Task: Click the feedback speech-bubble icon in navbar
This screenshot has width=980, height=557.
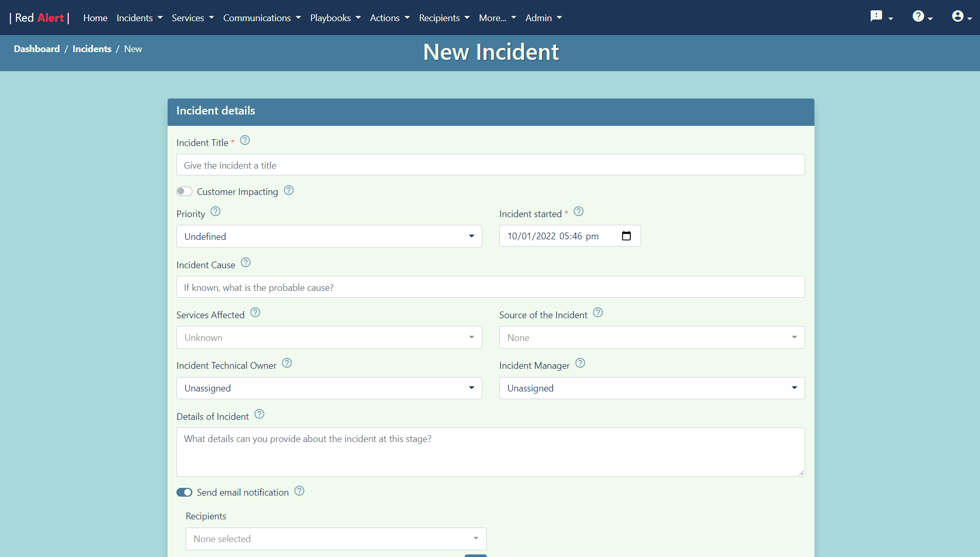Action: tap(877, 16)
